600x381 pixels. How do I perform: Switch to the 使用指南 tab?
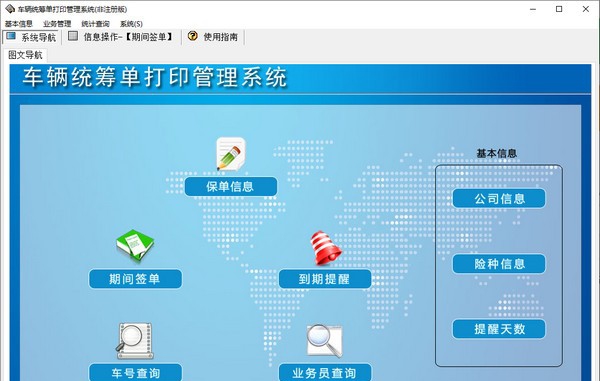point(214,37)
